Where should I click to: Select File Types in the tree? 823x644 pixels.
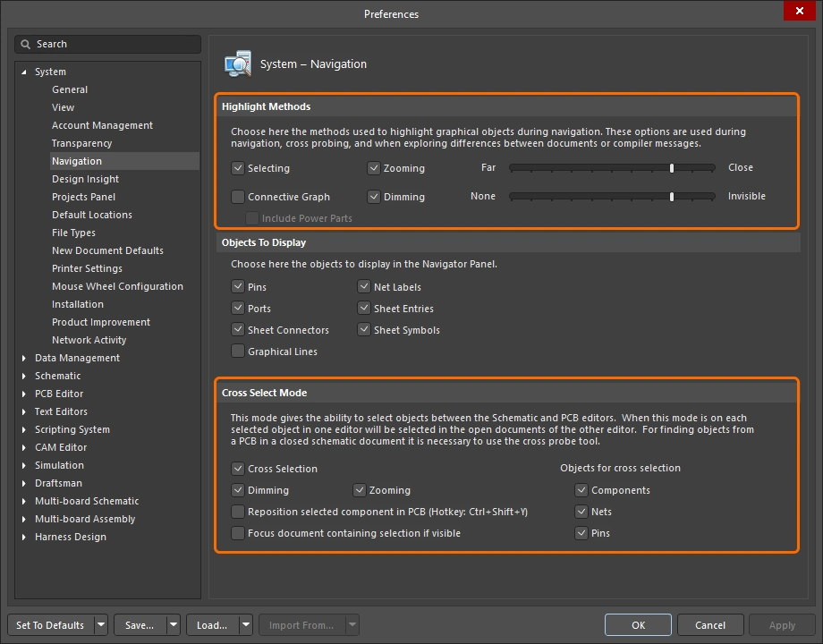click(x=73, y=233)
